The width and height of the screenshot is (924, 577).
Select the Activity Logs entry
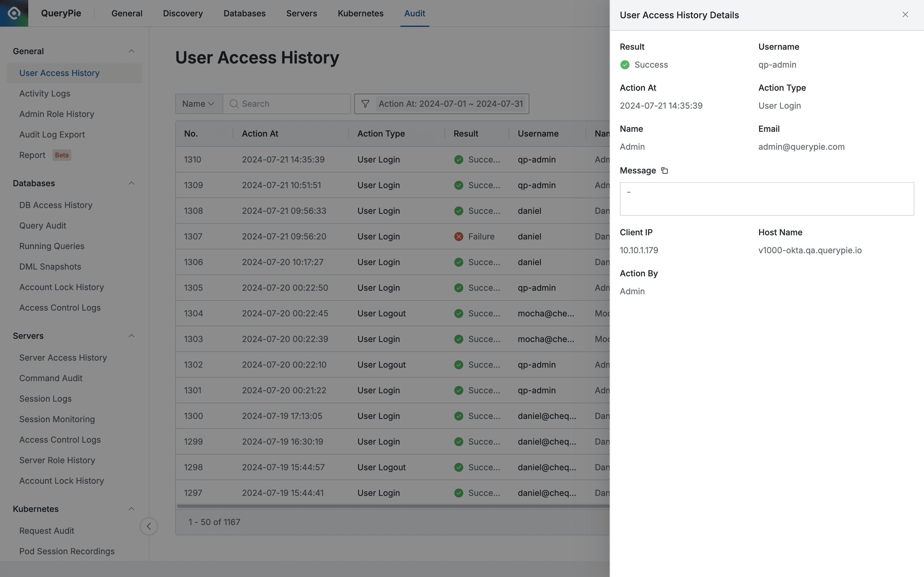tap(45, 94)
